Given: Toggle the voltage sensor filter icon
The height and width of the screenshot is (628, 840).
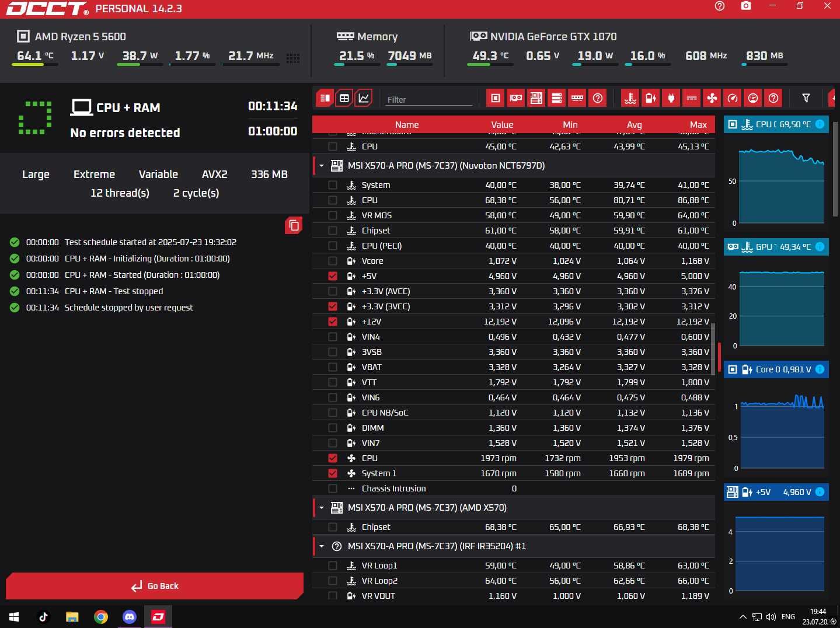Looking at the screenshot, I should (651, 98).
